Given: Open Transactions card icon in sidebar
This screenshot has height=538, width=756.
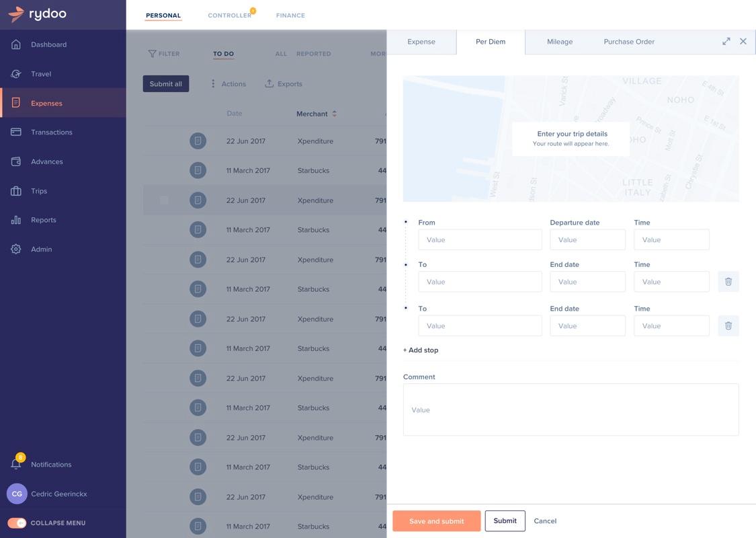Looking at the screenshot, I should [16, 132].
